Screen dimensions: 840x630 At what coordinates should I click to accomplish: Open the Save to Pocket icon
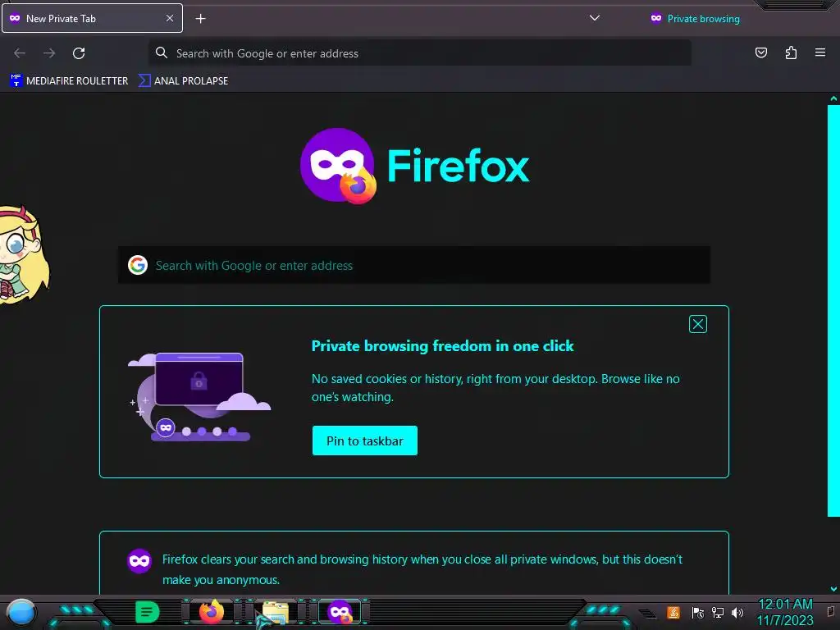(760, 52)
